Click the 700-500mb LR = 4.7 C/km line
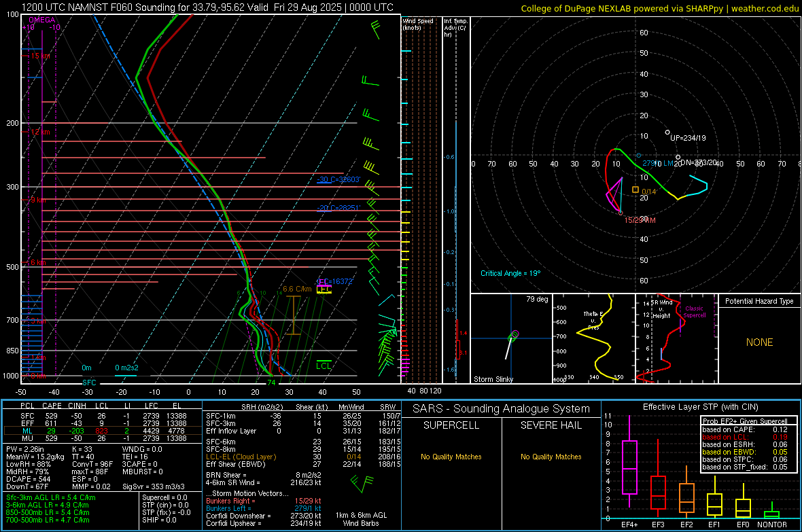This screenshot has height=532, width=802. (48, 520)
